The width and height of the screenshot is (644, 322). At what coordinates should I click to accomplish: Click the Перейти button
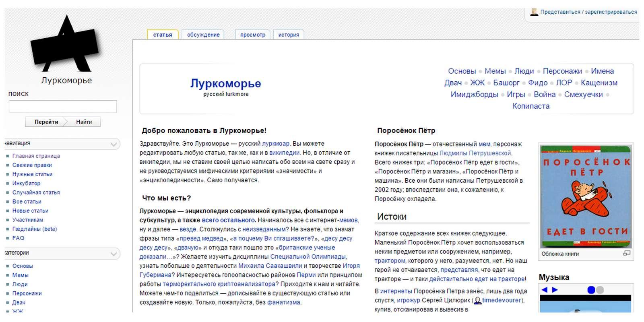tap(46, 122)
